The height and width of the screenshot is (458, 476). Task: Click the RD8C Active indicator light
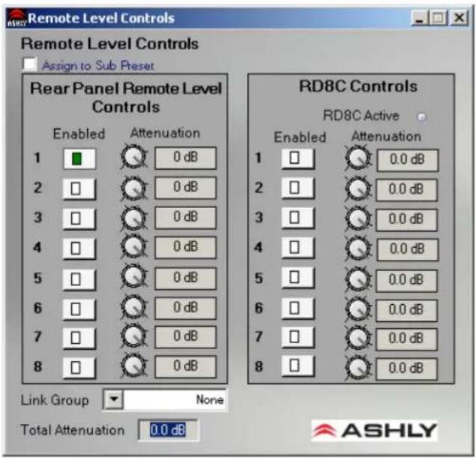(x=421, y=117)
